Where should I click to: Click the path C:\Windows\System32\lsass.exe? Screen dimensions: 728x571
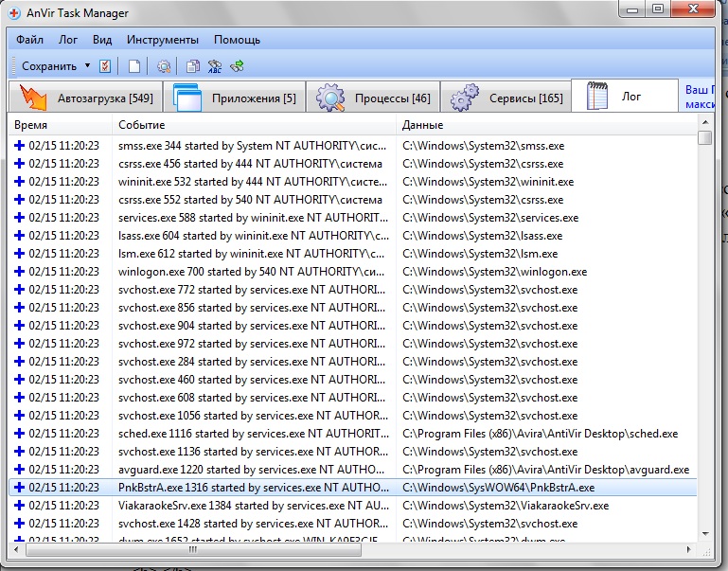click(x=483, y=236)
